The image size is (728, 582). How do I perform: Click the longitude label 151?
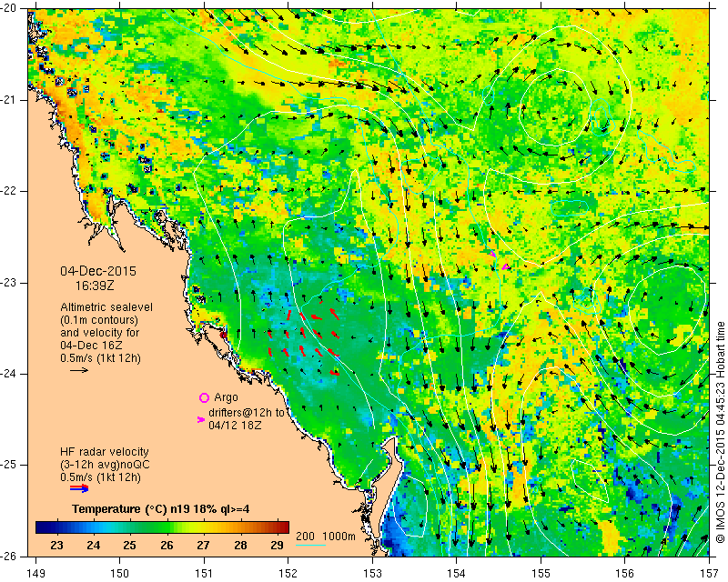[204, 574]
